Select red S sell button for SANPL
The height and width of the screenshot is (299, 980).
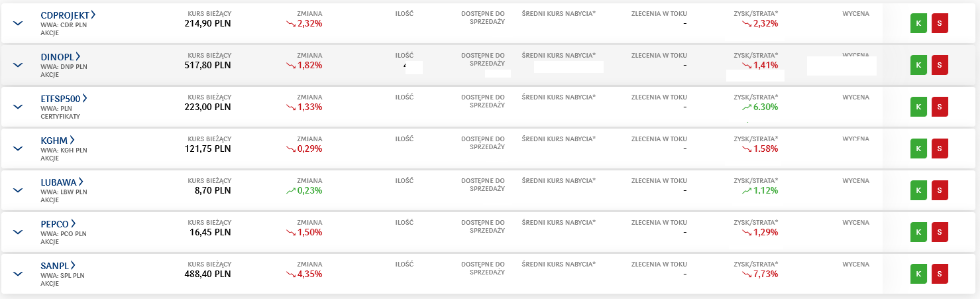(940, 273)
